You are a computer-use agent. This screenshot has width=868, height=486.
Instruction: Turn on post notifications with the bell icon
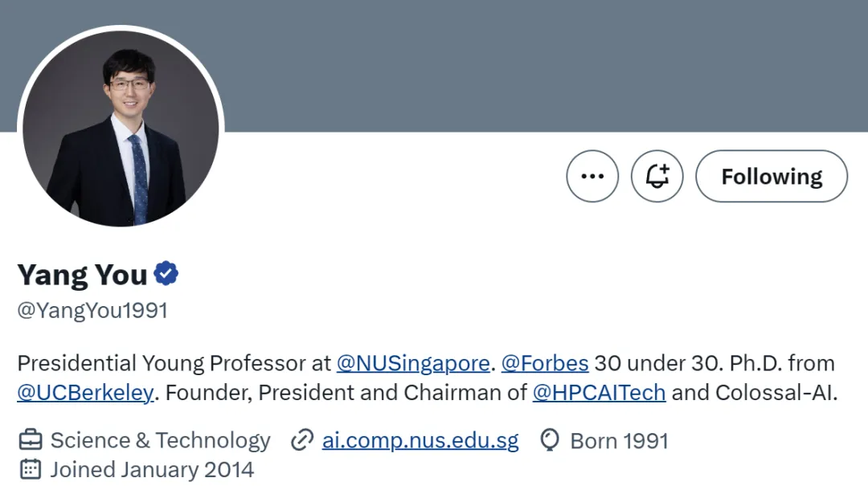tap(657, 176)
